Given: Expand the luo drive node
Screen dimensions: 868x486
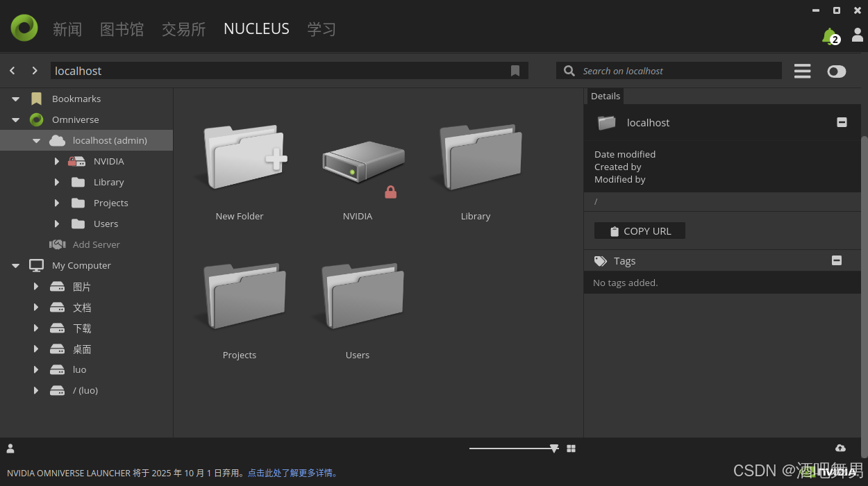Looking at the screenshot, I should click(36, 369).
